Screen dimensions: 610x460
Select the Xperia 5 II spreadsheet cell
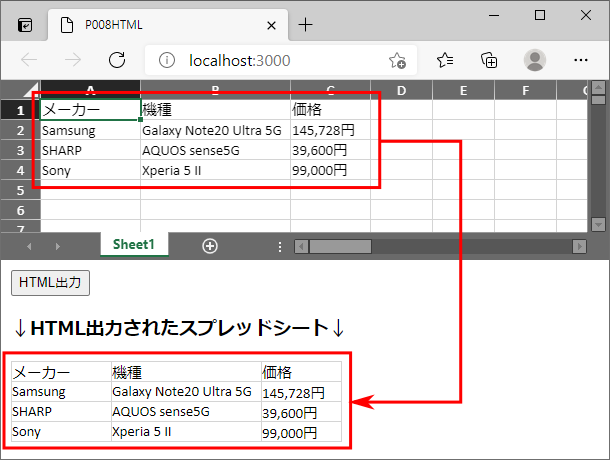[x=215, y=170]
